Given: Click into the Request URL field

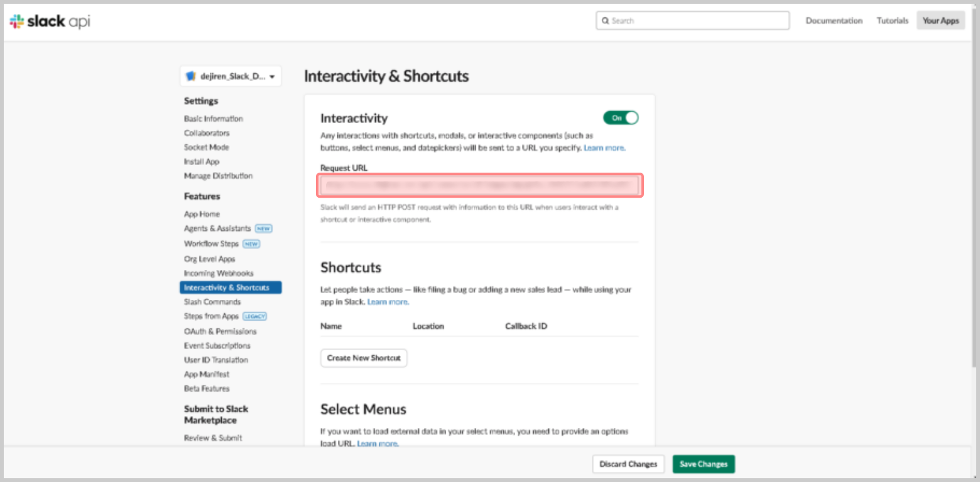Looking at the screenshot, I should [x=479, y=186].
